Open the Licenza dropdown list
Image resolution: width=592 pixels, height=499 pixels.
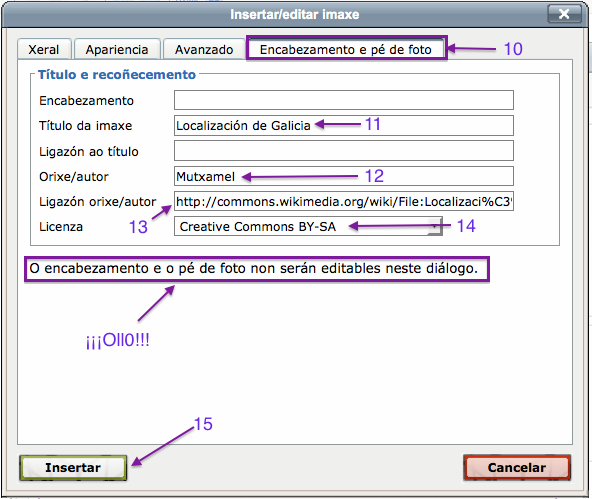(308, 226)
